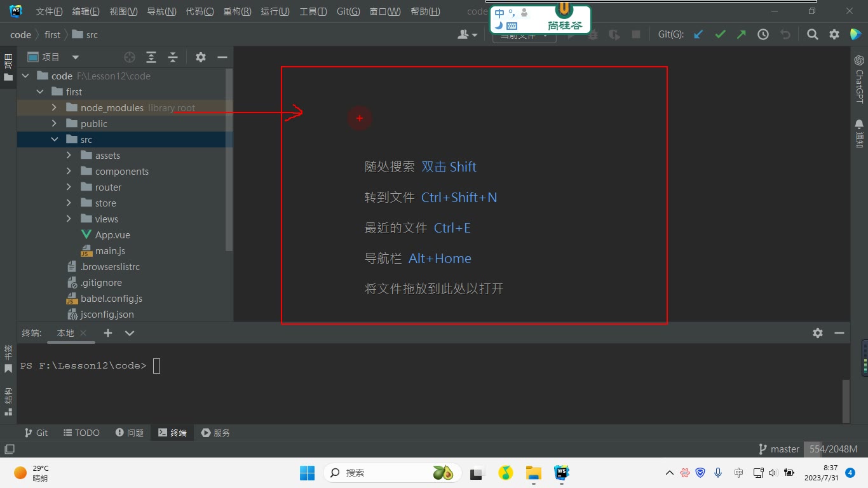868x488 pixels.
Task: Open project panel gear options
Action: tap(201, 57)
